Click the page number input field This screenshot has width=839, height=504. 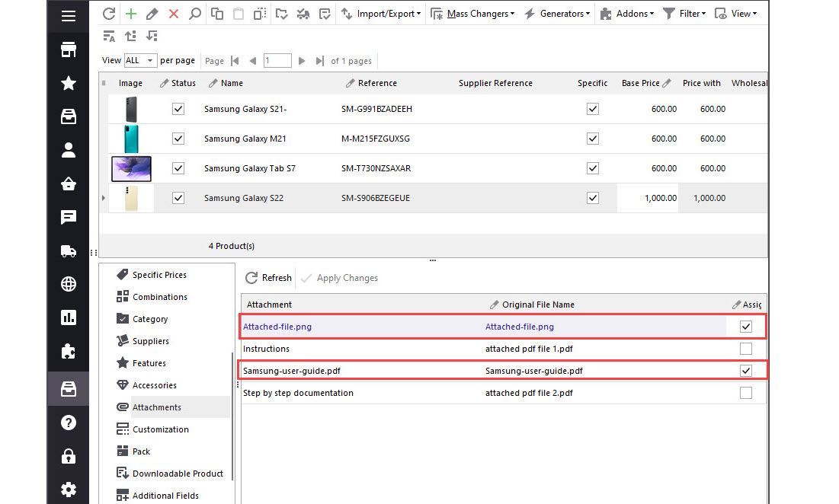tap(277, 61)
